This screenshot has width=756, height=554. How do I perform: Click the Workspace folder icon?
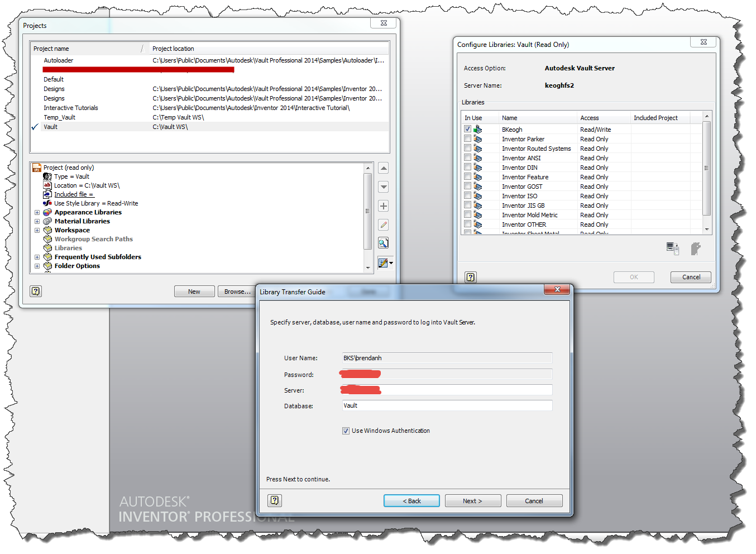[47, 230]
